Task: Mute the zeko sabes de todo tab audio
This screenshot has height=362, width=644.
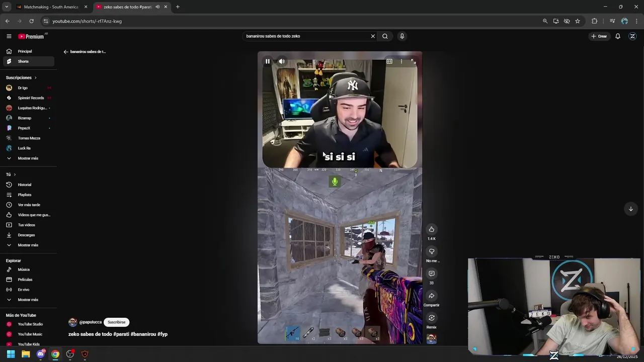Action: [x=157, y=7]
